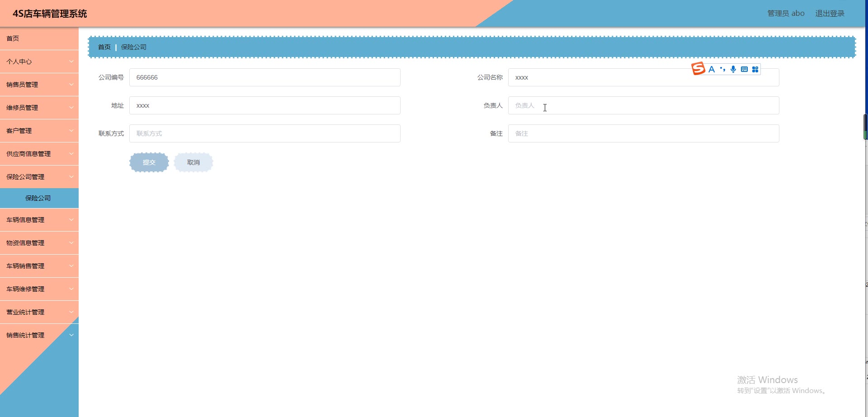Screen dimensions: 868x417
Task: Collapse the 保险公司管理 chevron
Action: pyautogui.click(x=71, y=177)
